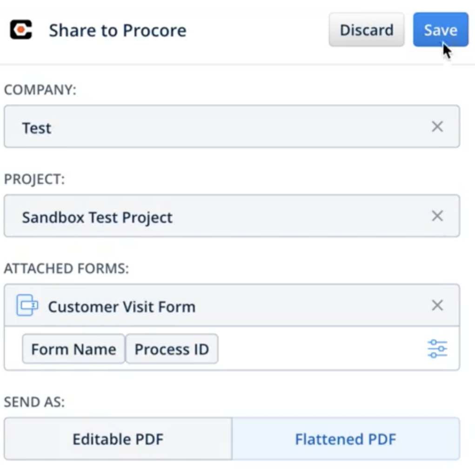
Task: Save the Procore share settings
Action: (440, 30)
